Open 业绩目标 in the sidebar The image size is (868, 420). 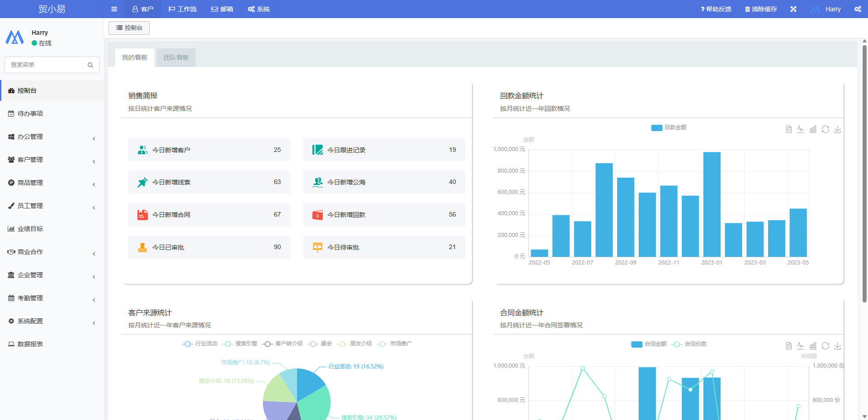tap(52, 229)
